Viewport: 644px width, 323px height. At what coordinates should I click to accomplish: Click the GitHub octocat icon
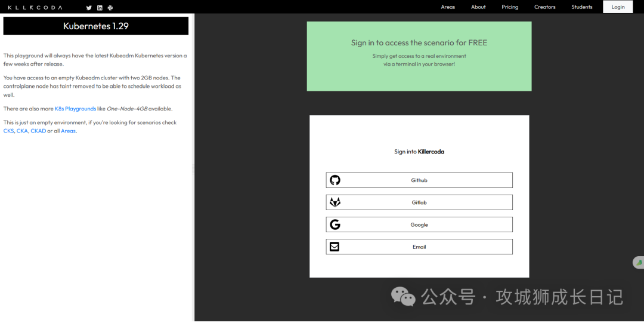(335, 180)
